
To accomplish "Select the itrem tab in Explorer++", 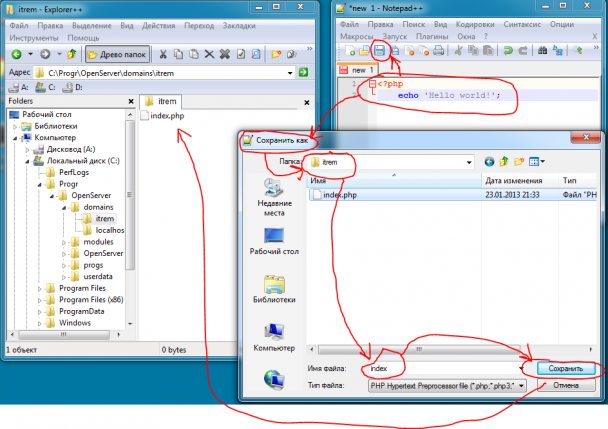I will click(x=161, y=102).
